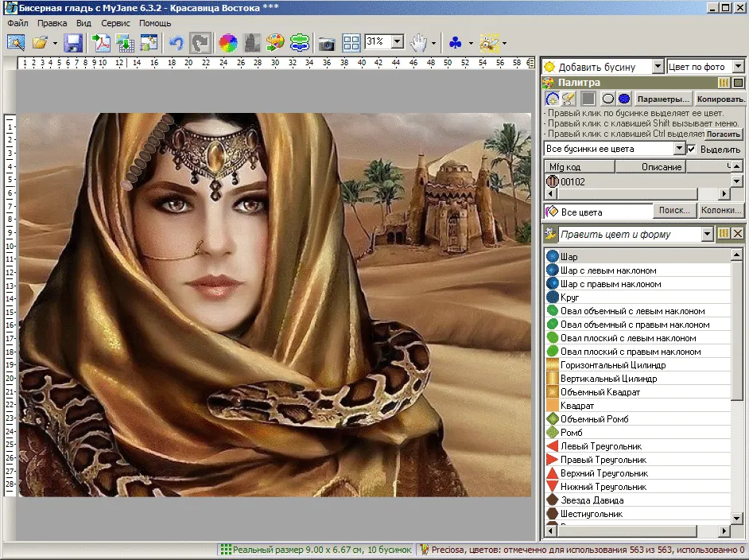Click the pencil tool in the Палитра toolbar
This screenshot has height=560, width=749.
click(568, 99)
